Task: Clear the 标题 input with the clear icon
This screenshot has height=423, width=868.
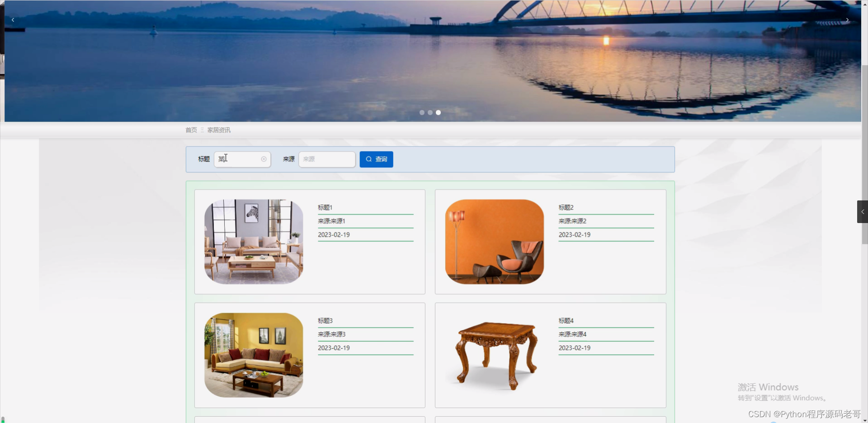Action: coord(264,159)
